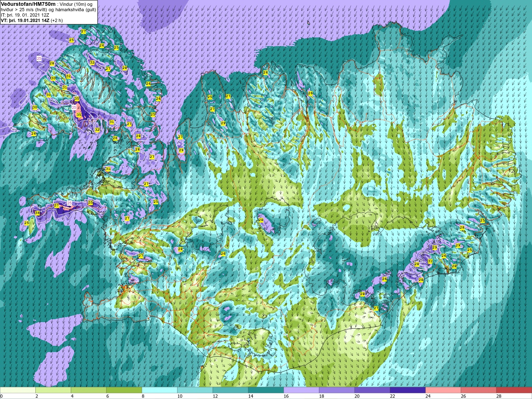532x399 pixels.
Task: Pick the 10–12 m/s turquoise legend swatch
Action: coord(195,390)
